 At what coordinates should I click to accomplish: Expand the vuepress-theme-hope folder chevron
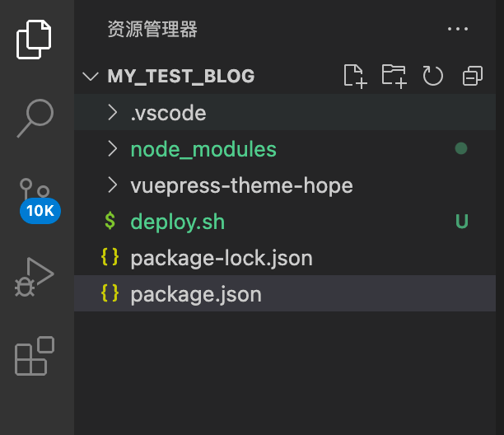click(113, 185)
